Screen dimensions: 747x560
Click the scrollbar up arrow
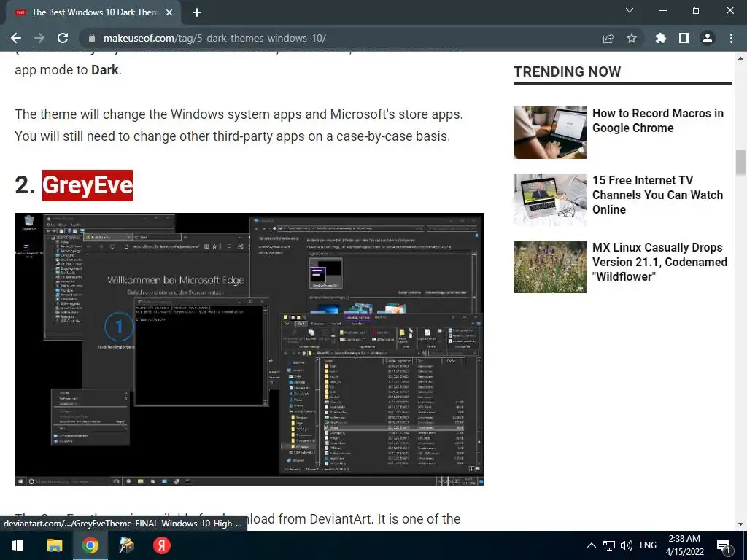click(740, 58)
